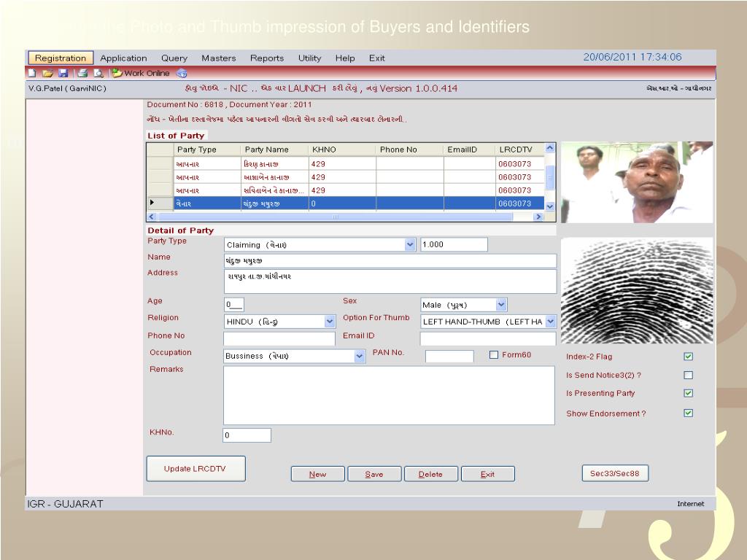Click the Address text field
The image size is (747, 560).
point(390,281)
